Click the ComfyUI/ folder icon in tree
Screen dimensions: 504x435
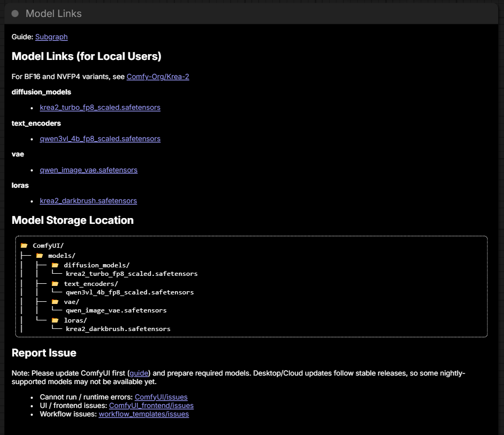(x=24, y=246)
